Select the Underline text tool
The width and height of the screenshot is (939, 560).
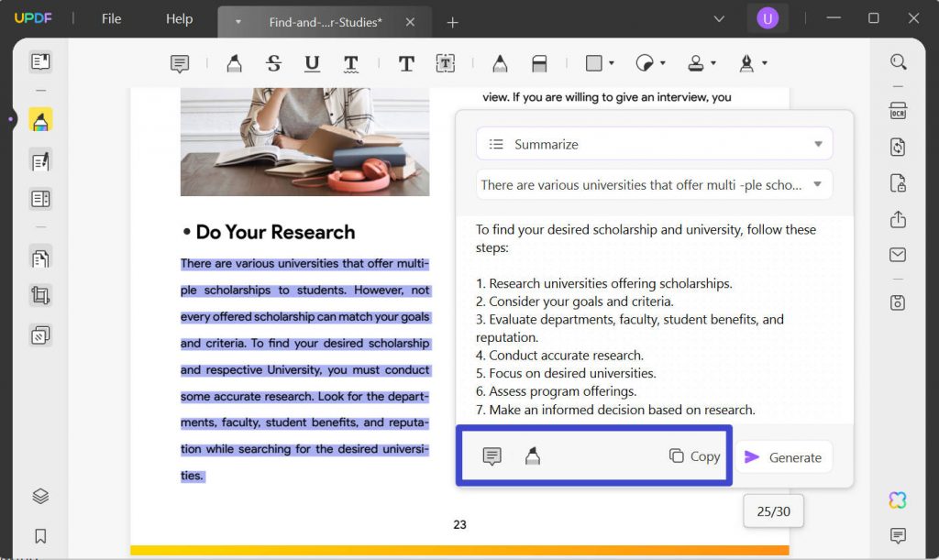click(312, 62)
